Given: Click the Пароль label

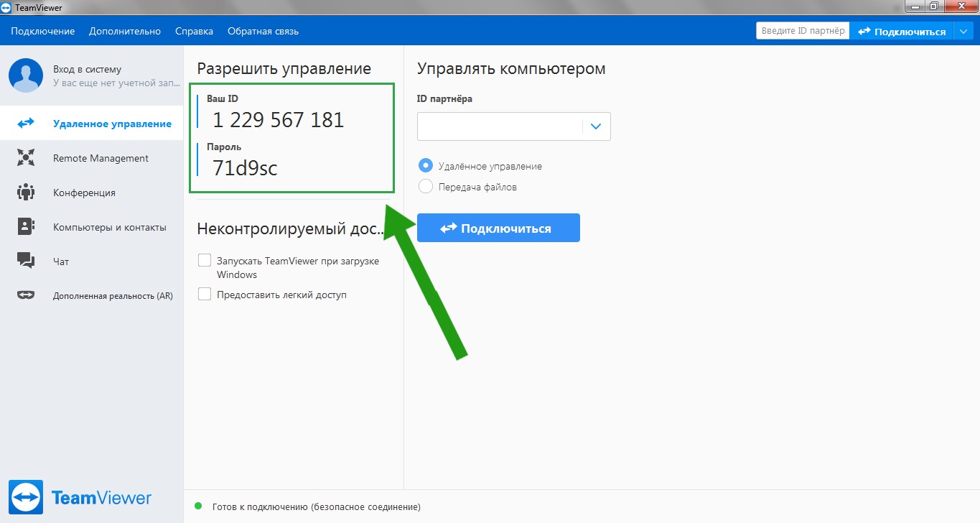Looking at the screenshot, I should click(224, 147).
